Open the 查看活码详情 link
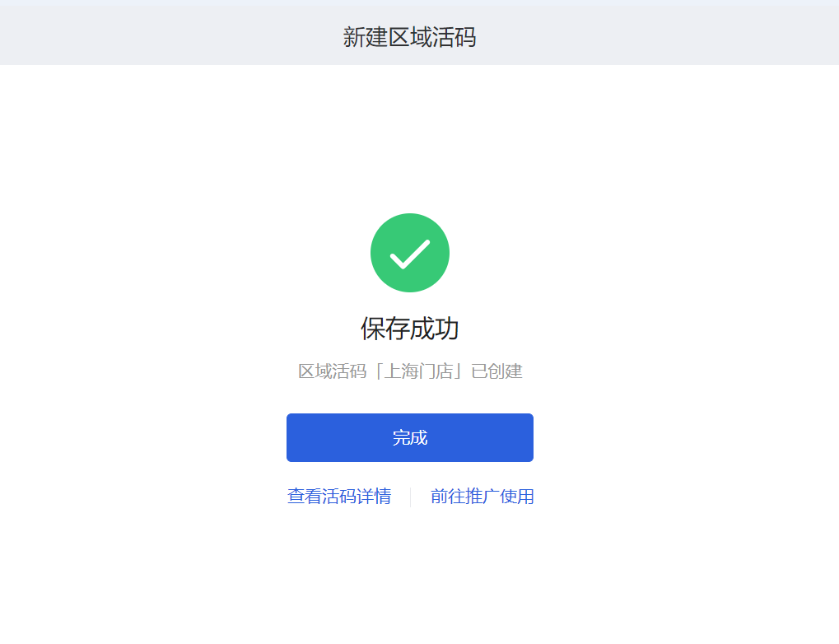Viewport: 839px width, 644px height. click(x=339, y=497)
